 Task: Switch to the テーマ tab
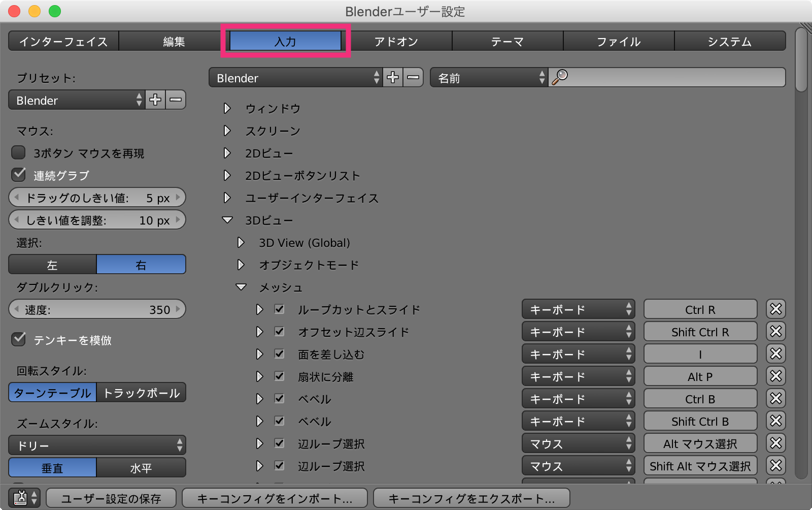(507, 41)
